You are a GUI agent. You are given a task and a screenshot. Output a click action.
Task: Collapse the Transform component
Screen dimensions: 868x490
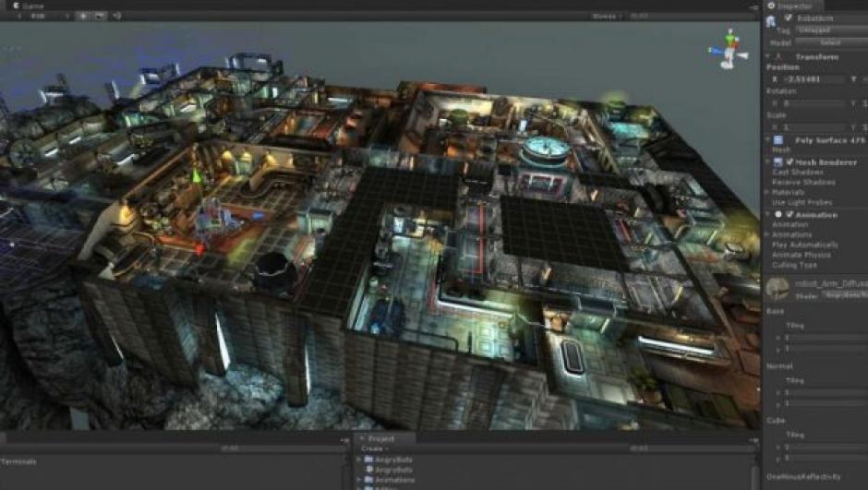(767, 57)
